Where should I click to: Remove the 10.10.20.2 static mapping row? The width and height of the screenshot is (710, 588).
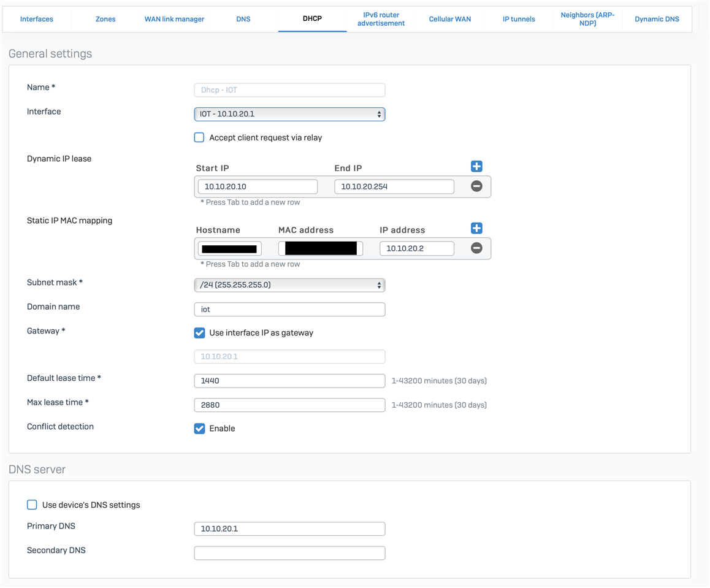point(476,248)
